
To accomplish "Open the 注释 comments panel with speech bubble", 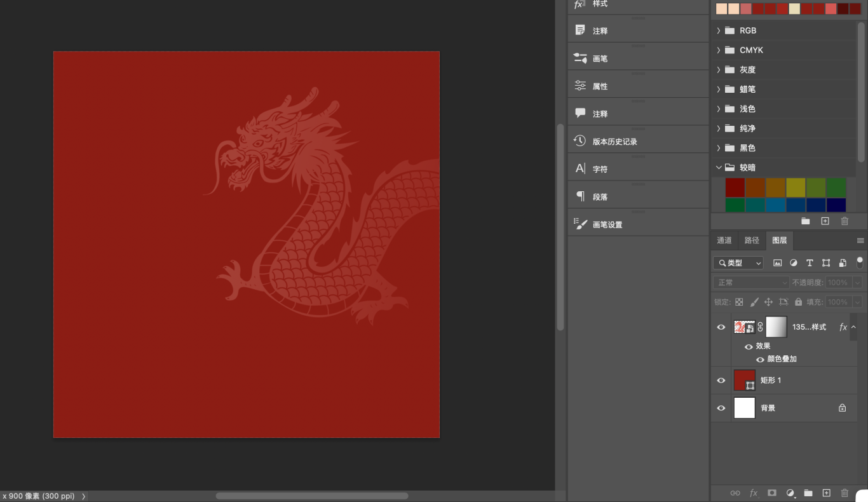I will point(580,113).
